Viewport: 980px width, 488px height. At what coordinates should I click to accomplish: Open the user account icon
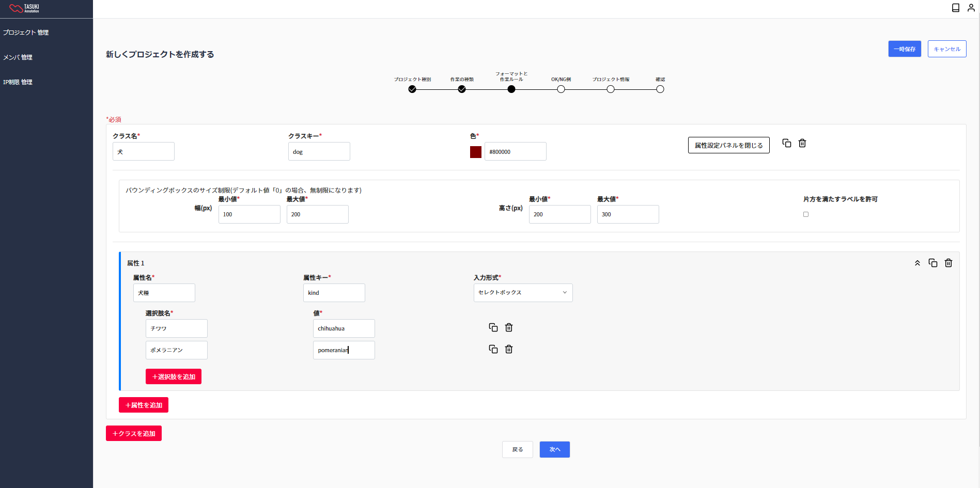pos(971,8)
